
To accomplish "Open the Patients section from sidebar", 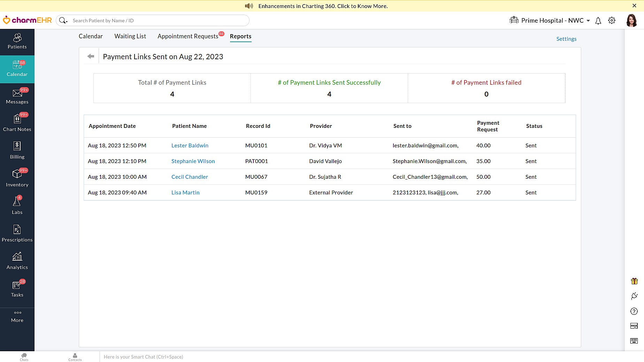I will pos(17,42).
